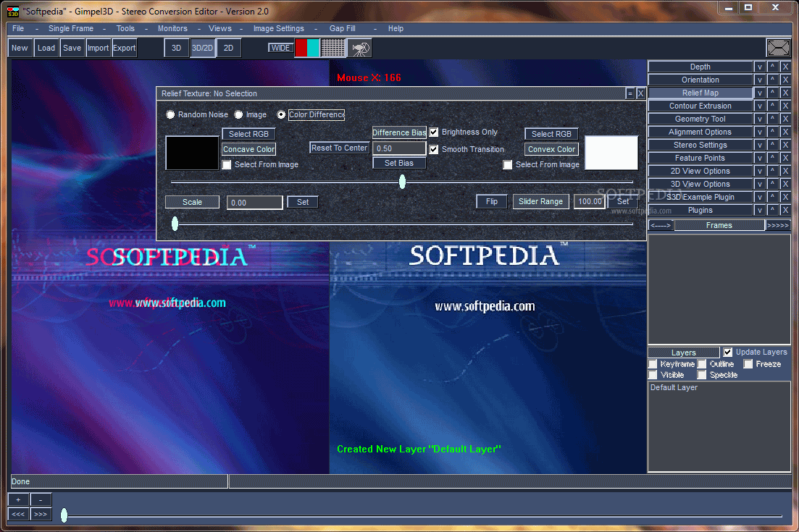Click the X beside Plugins
This screenshot has width=799, height=532.
[x=785, y=210]
